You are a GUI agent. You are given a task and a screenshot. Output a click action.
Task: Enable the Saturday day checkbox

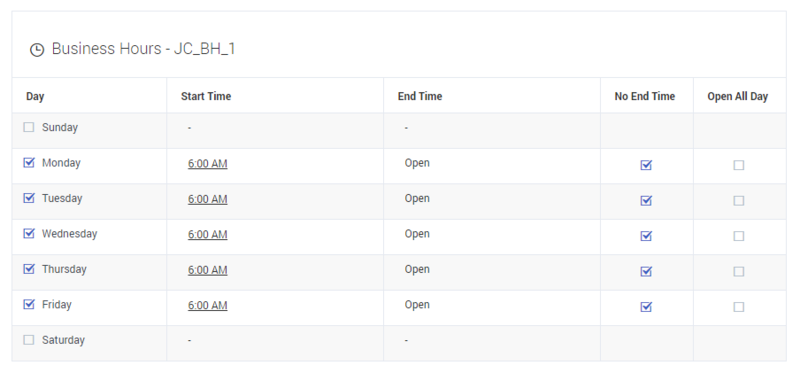(x=29, y=340)
